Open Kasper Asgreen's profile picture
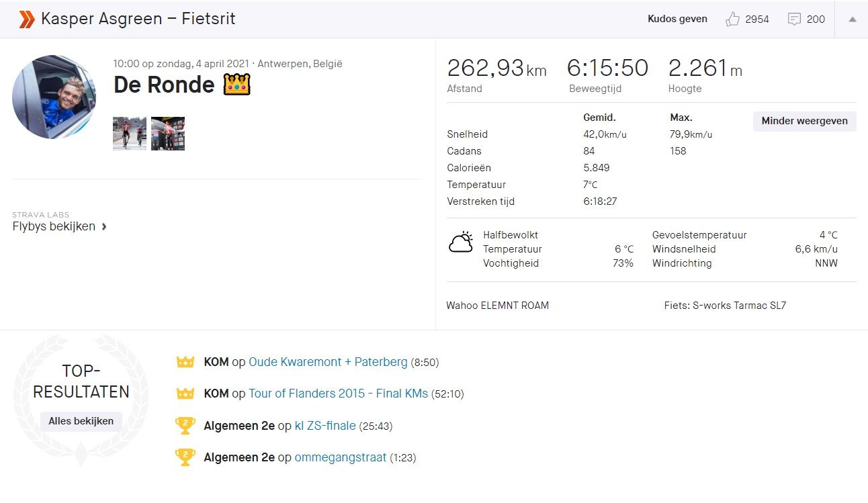 54,97
